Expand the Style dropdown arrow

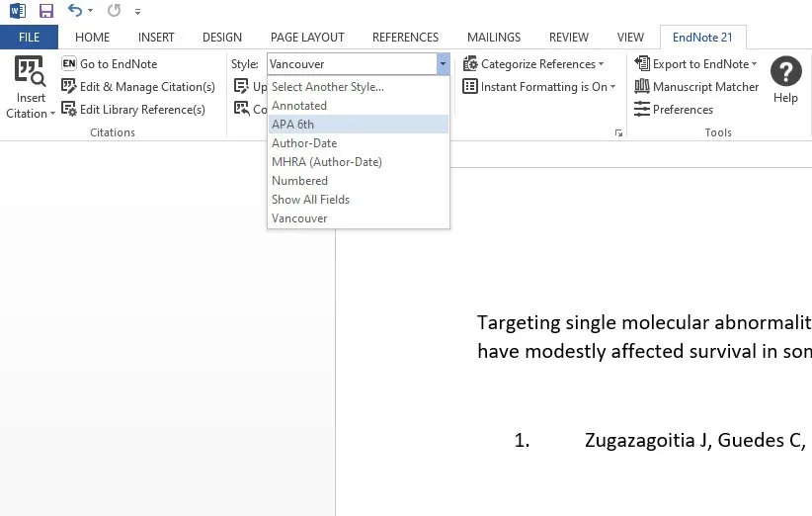(x=443, y=64)
